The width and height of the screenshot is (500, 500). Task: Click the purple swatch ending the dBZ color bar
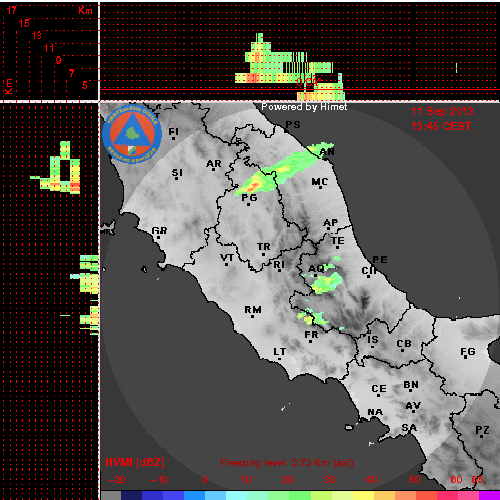coord(489,495)
